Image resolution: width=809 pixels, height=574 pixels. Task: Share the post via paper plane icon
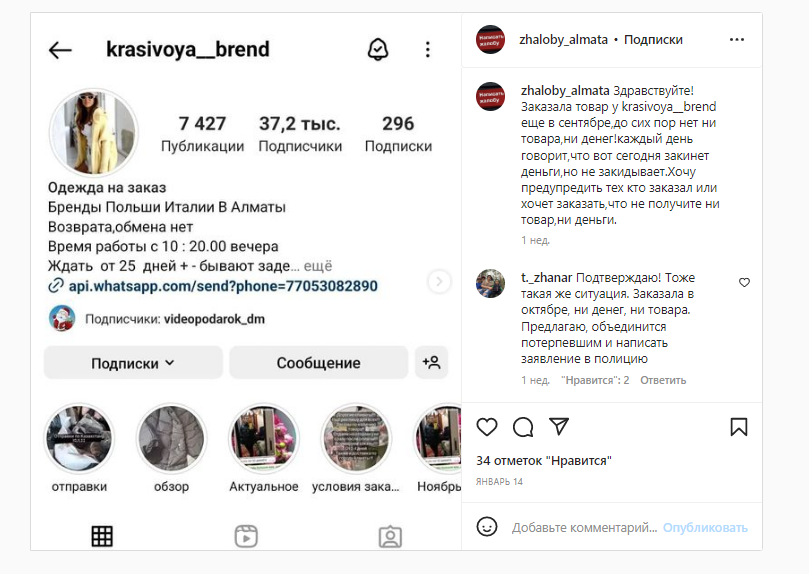[x=559, y=426]
